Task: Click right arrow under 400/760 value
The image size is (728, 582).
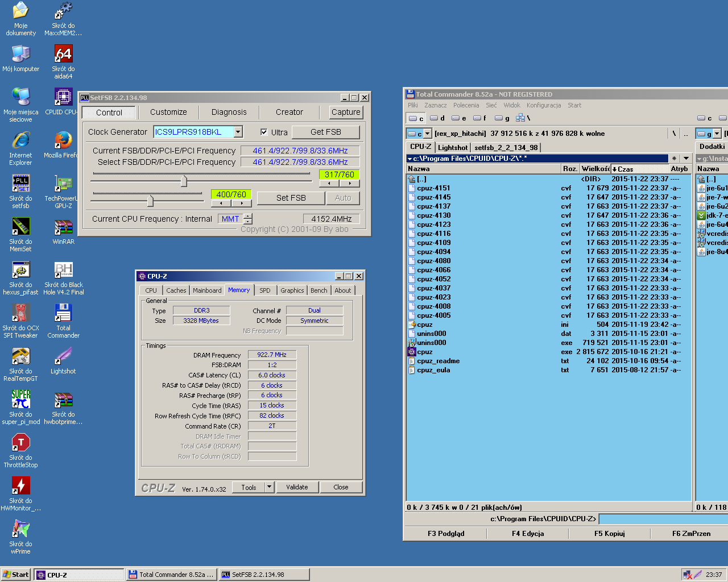Action: pyautogui.click(x=242, y=203)
